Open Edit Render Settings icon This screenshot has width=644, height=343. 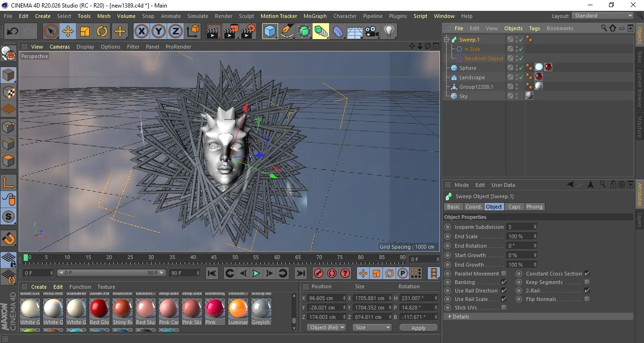[x=248, y=32]
